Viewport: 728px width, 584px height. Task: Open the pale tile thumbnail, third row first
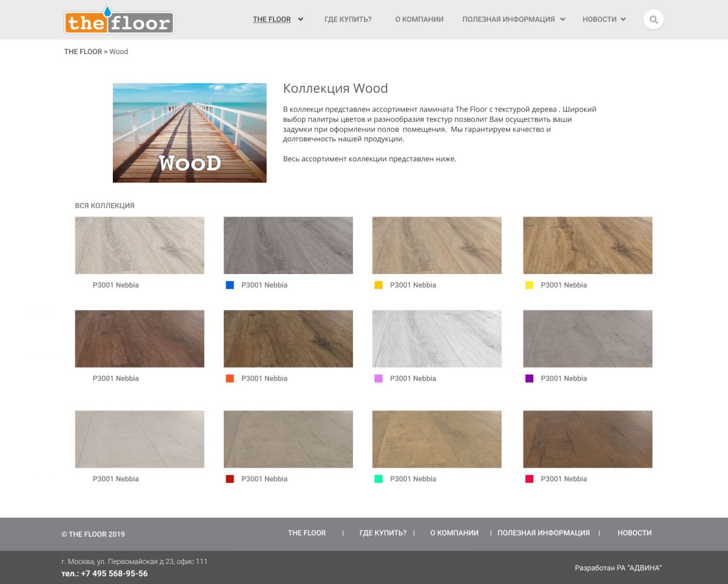(x=140, y=439)
